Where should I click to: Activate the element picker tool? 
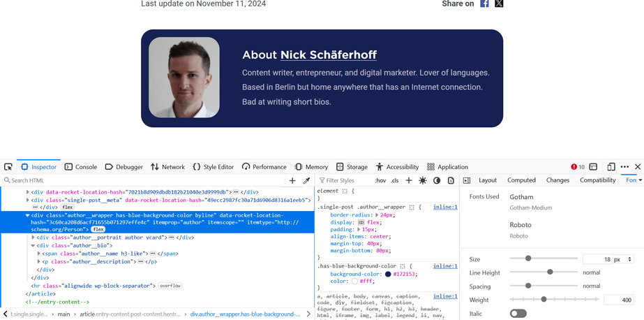tap(8, 167)
